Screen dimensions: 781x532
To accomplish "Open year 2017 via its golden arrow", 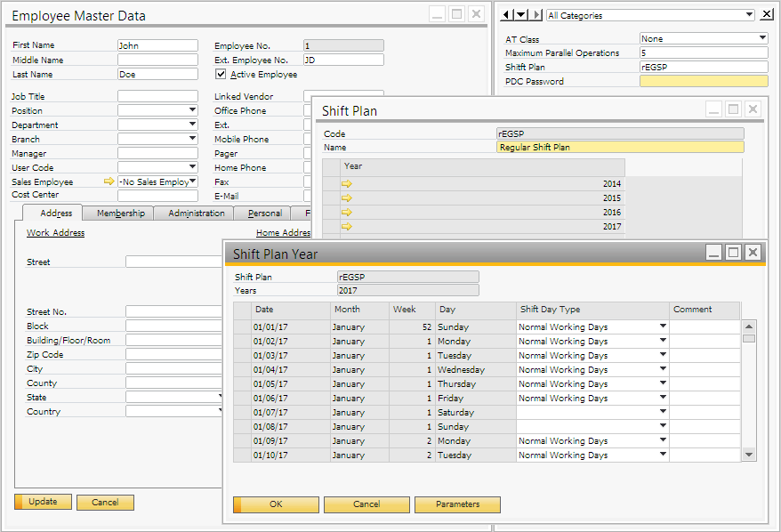I will 347,227.
